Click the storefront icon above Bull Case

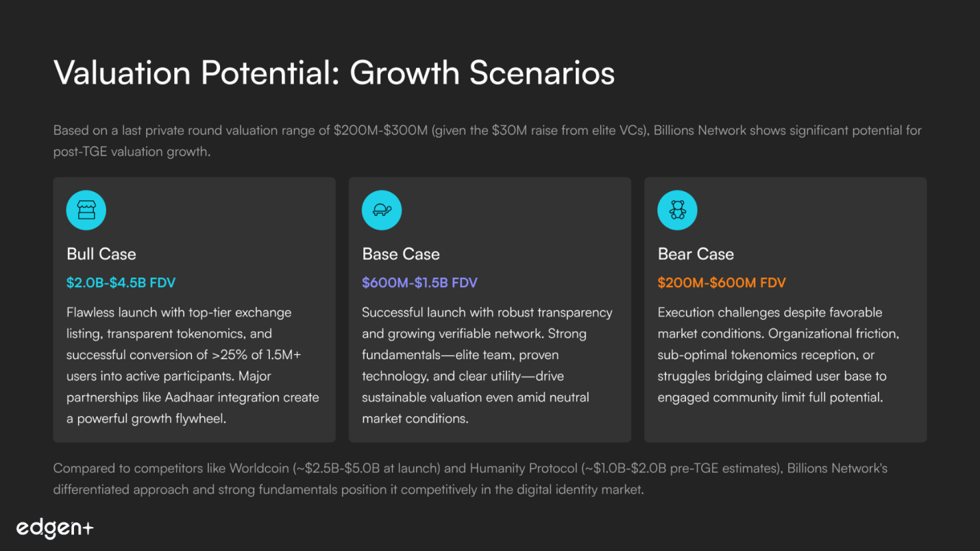point(86,210)
